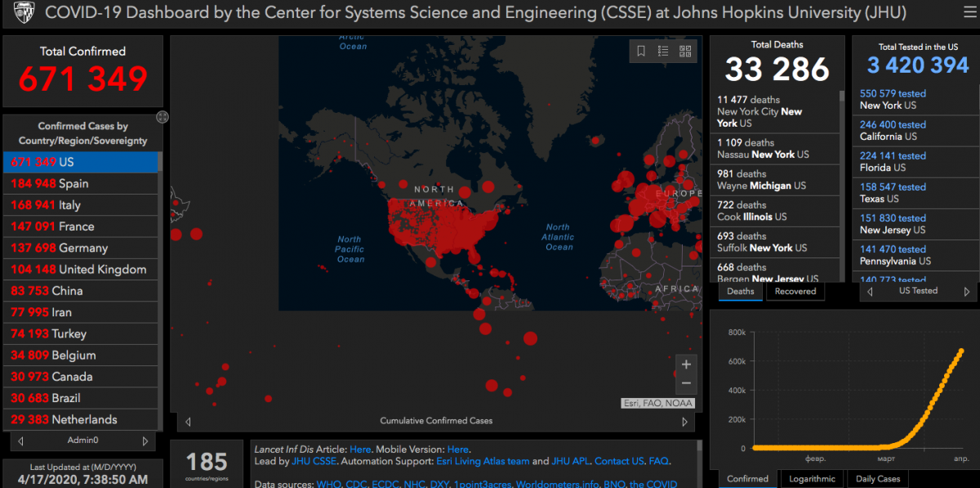The image size is (980, 488).
Task: Click the Johns Hopkins shield logo
Action: click(24, 13)
